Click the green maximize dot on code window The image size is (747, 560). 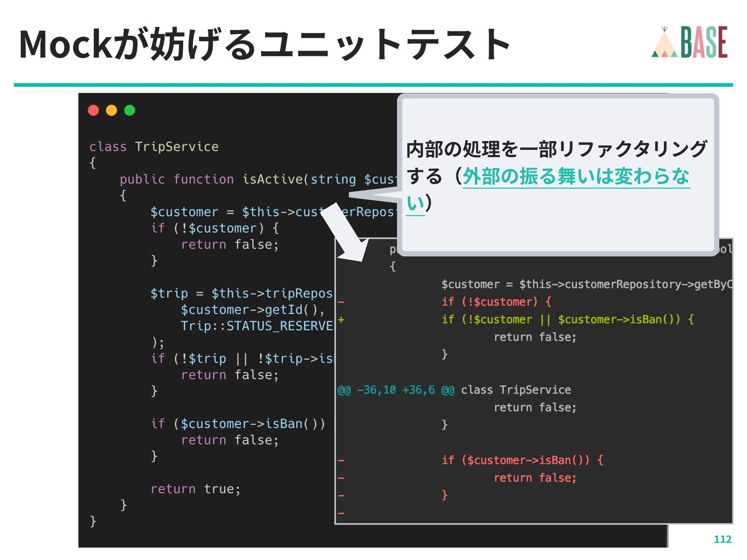coord(130,110)
